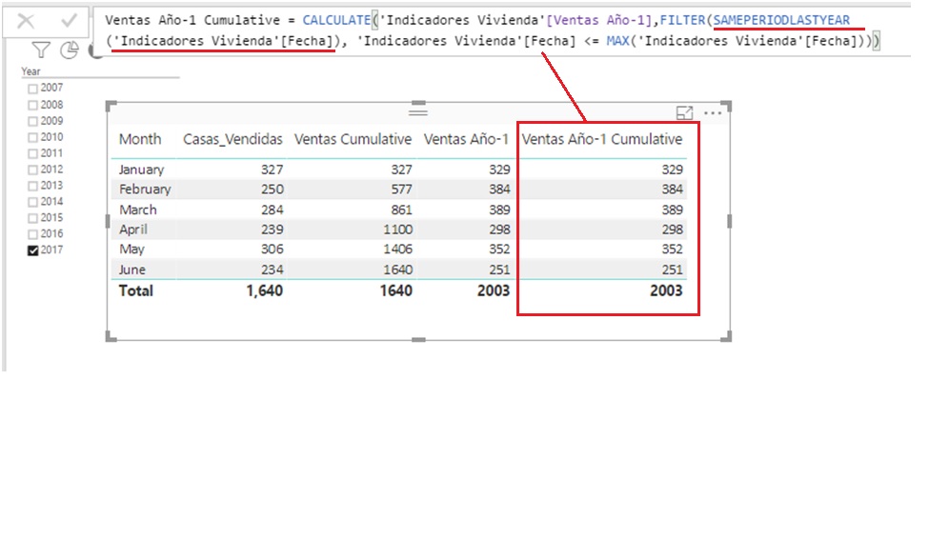Check the 2012 year box
Image resolution: width=929 pixels, height=560 pixels.
click(33, 170)
